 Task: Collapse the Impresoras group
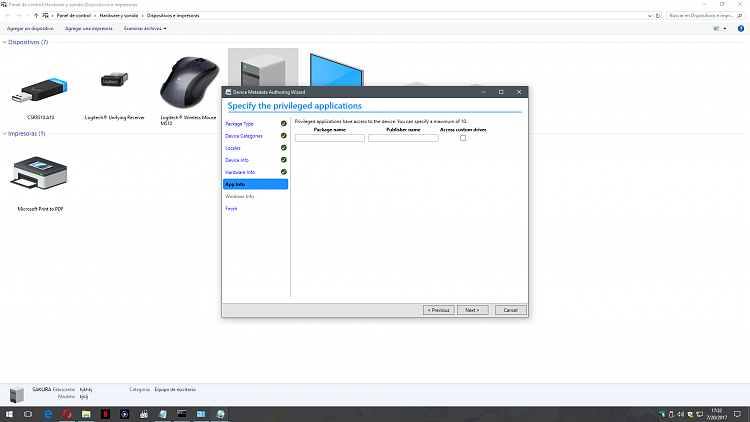4,133
